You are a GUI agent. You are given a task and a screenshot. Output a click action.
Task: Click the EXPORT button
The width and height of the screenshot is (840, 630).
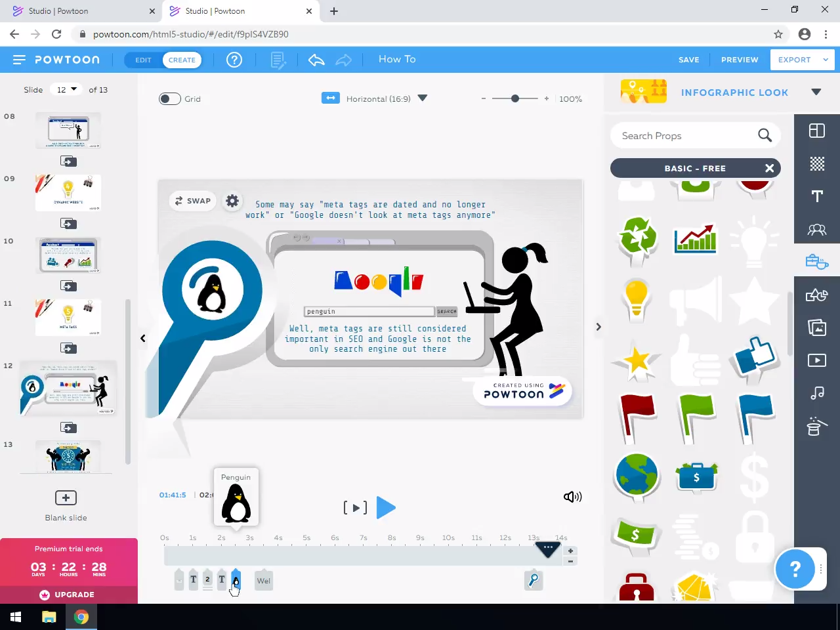click(794, 60)
